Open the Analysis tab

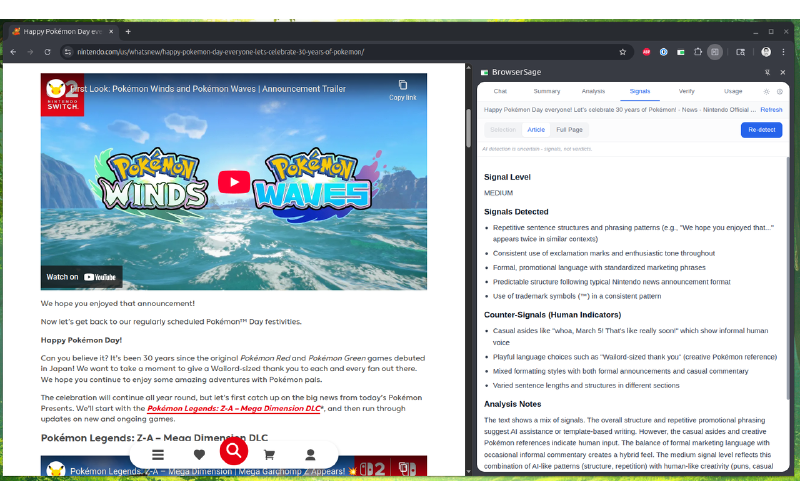click(593, 91)
